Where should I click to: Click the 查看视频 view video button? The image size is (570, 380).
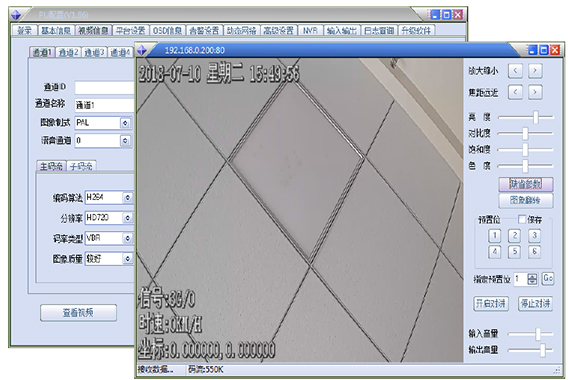(79, 313)
